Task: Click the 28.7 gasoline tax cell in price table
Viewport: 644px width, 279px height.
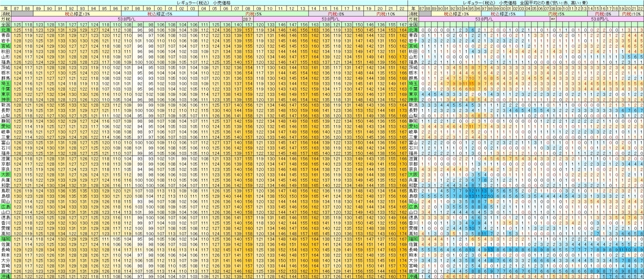Action: (248, 19)
